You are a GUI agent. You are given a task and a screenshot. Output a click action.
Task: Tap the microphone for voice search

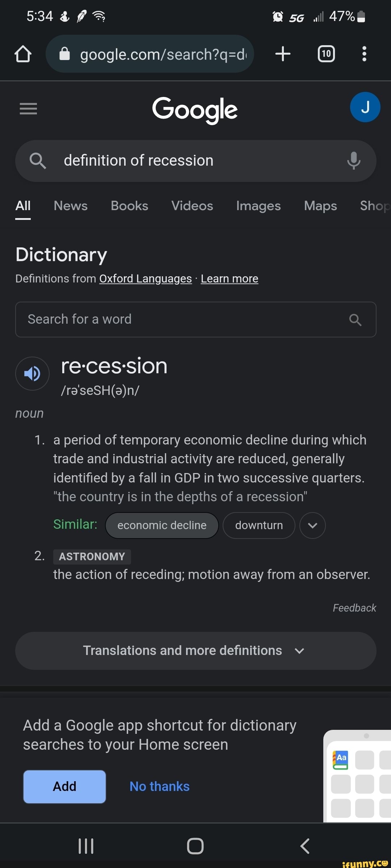[353, 161]
